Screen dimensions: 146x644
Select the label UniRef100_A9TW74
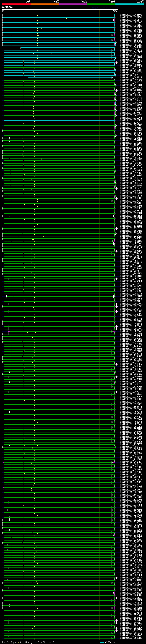[131, 42]
